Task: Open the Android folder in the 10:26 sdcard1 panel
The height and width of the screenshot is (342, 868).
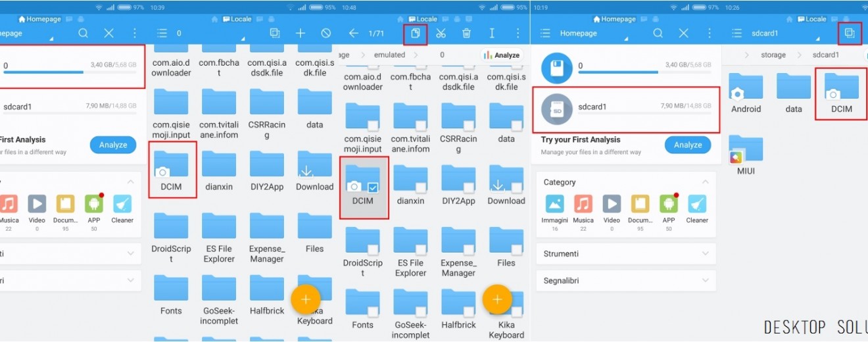Action: [746, 93]
